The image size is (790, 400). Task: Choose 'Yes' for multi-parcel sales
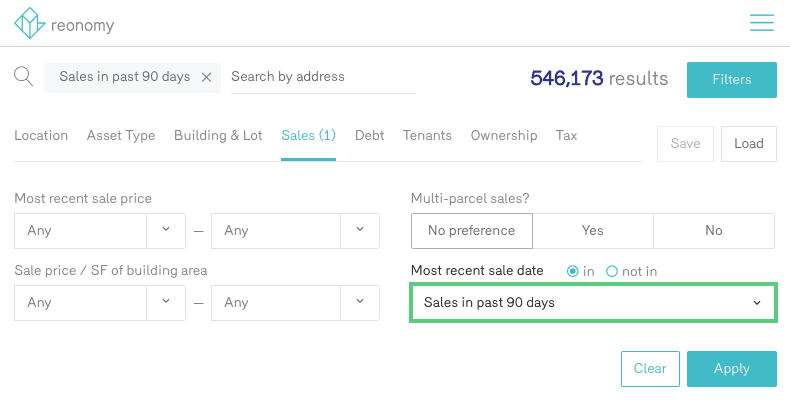592,230
